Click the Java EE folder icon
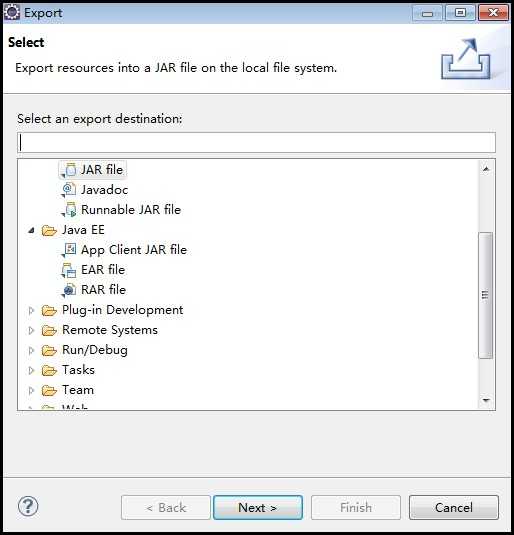514x535 pixels. pyautogui.click(x=49, y=230)
